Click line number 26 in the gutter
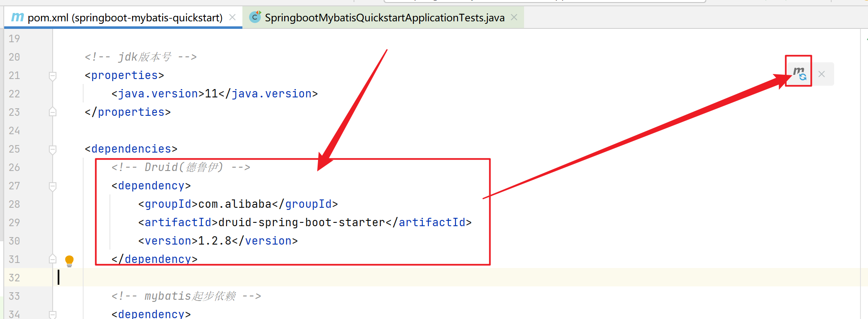Viewport: 868px width, 319px height. click(x=14, y=167)
